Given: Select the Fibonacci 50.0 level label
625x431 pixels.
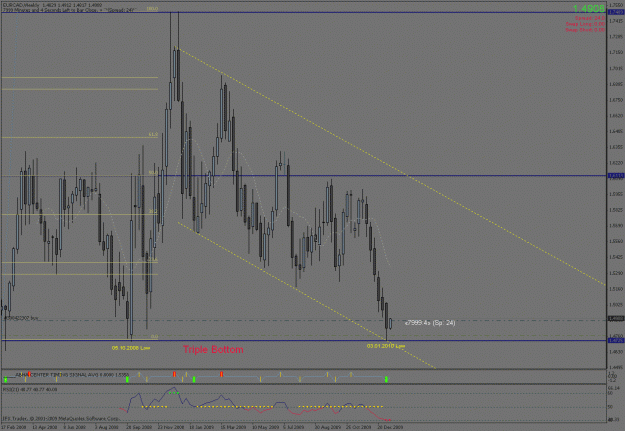Looking at the screenshot, I should coord(153,173).
